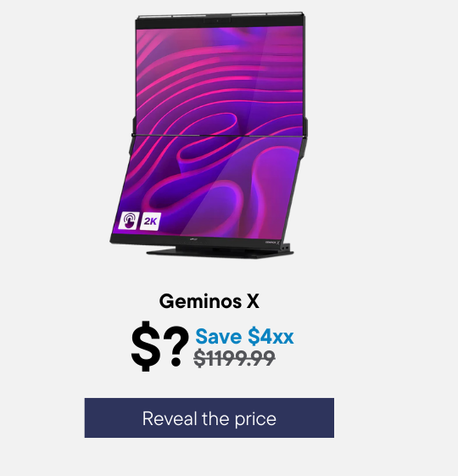Image resolution: width=458 pixels, height=476 pixels.
Task: Click the Reveal the price button
Action: (x=209, y=417)
